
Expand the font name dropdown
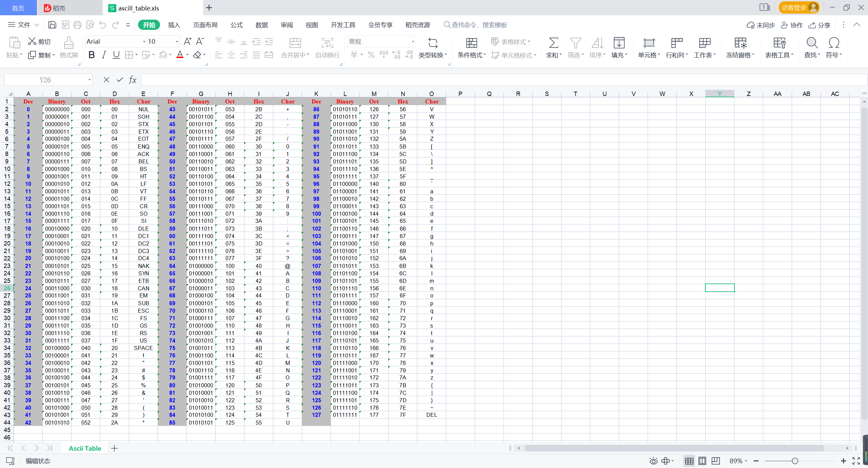point(144,42)
